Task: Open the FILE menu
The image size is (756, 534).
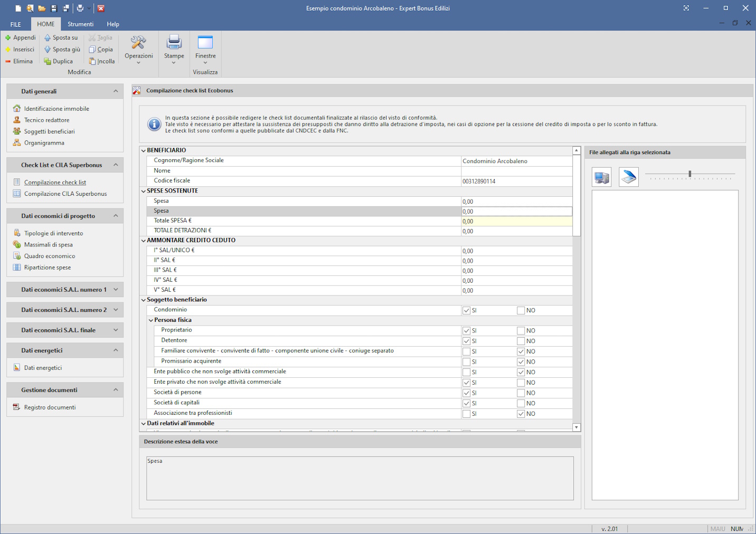Action: pos(16,24)
